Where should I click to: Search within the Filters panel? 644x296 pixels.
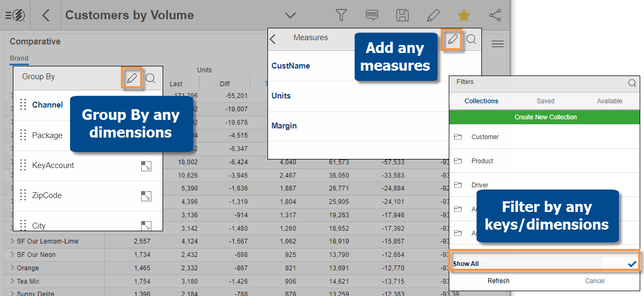pos(632,83)
